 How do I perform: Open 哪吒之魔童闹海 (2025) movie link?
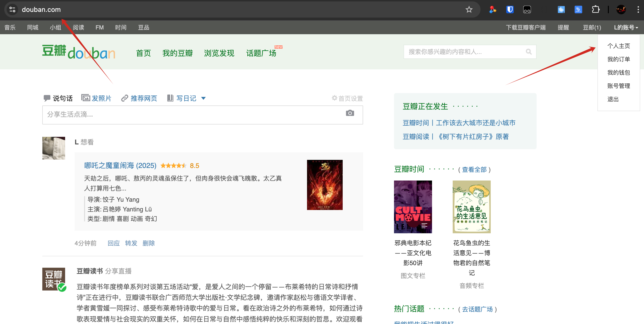pyautogui.click(x=120, y=165)
